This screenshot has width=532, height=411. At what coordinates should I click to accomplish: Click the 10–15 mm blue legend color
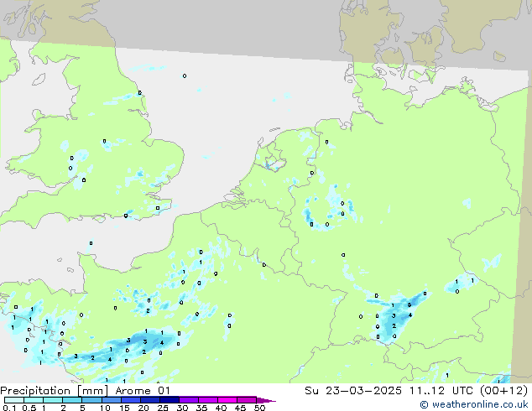[x=112, y=400]
